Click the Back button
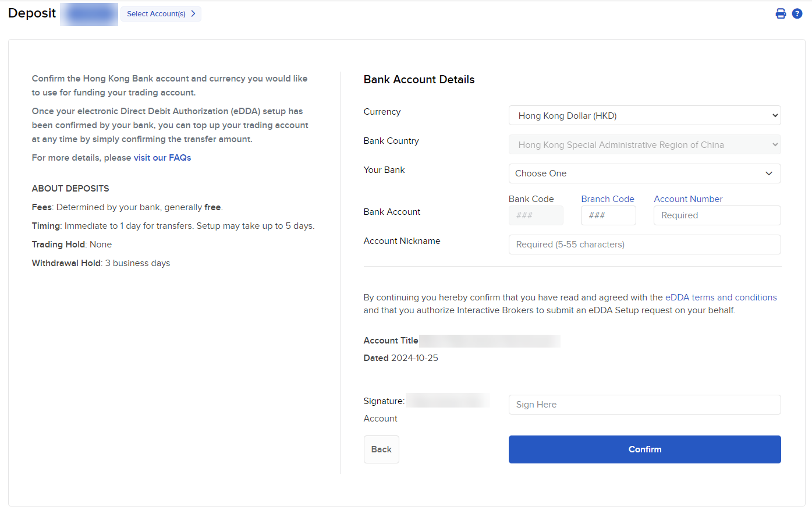This screenshot has width=812, height=510. click(x=381, y=449)
